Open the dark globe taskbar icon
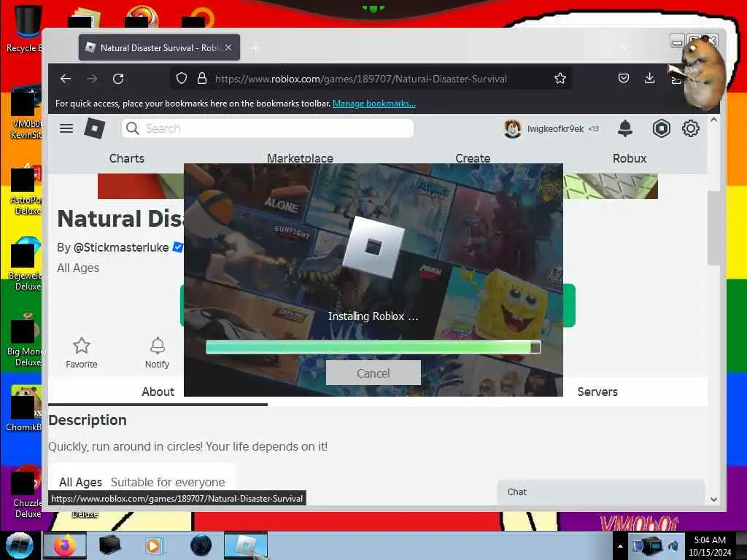The width and height of the screenshot is (747, 560). pos(201,545)
